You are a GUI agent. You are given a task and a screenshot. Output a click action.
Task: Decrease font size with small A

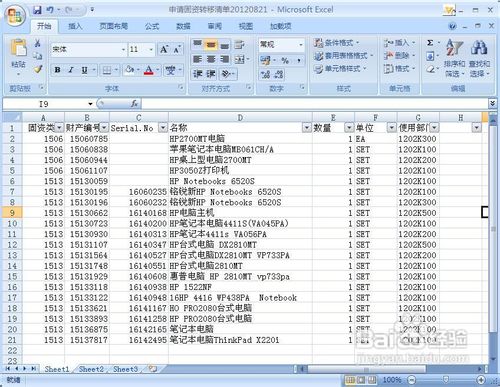pyautogui.click(x=177, y=50)
